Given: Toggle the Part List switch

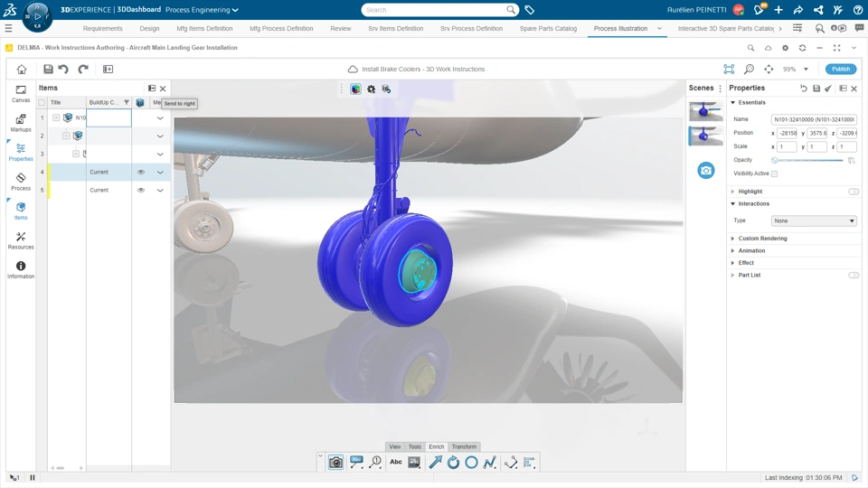Looking at the screenshot, I should click(854, 275).
